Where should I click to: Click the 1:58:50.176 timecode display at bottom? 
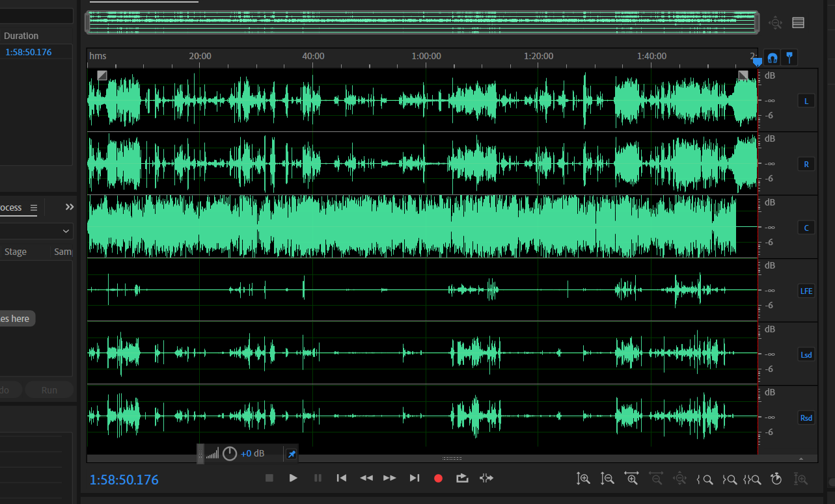click(124, 480)
